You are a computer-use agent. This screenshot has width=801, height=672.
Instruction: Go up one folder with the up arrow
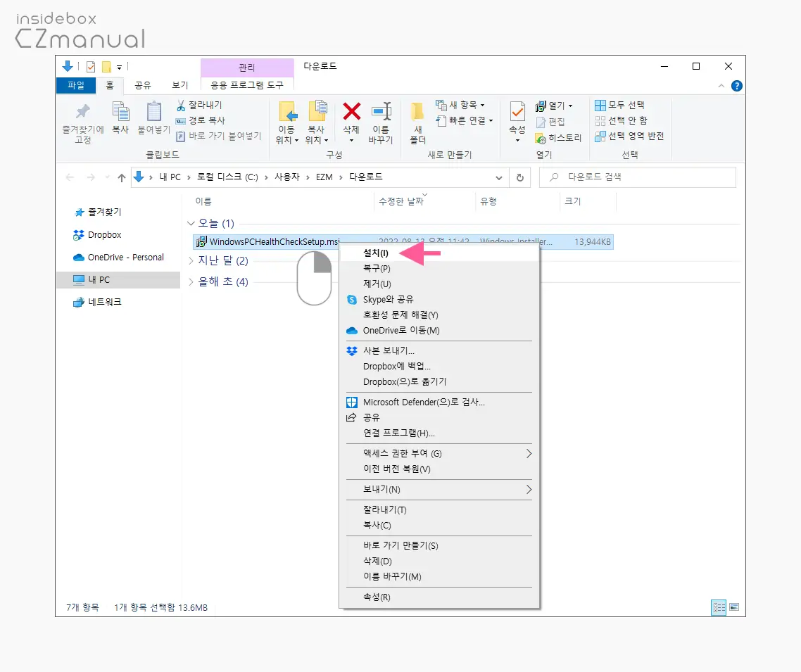point(122,177)
